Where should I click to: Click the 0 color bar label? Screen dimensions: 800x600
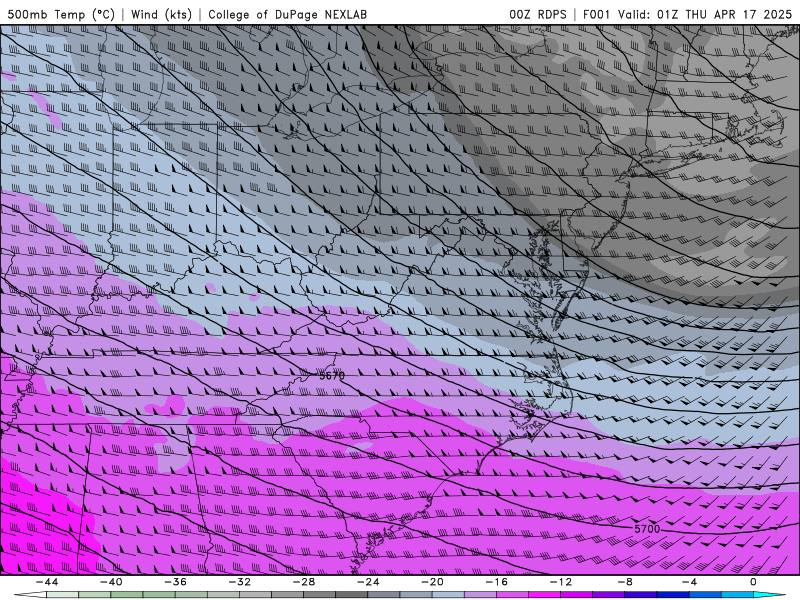754,582
